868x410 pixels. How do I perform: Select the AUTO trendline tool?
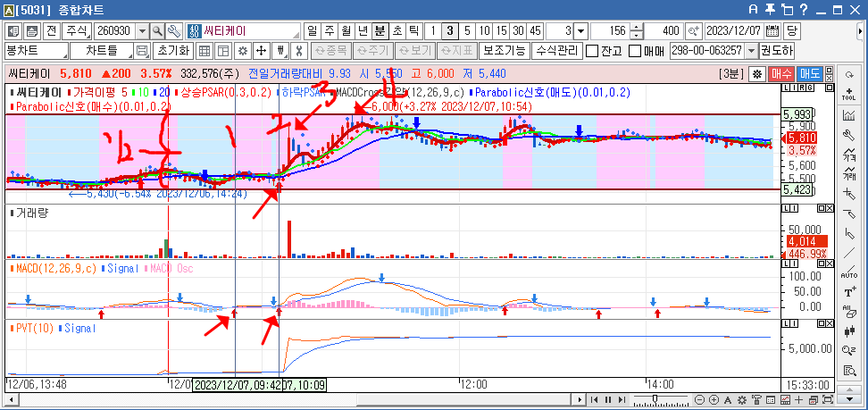(x=848, y=271)
